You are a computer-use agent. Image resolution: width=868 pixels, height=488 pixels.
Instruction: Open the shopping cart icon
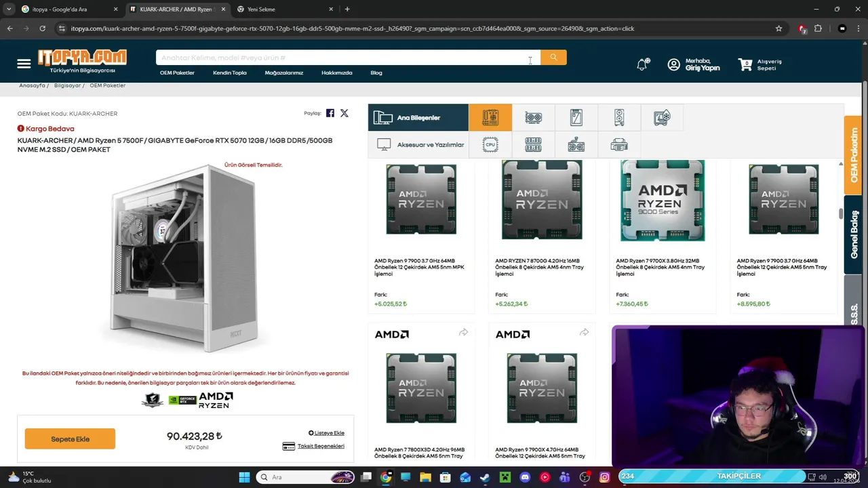(x=745, y=64)
